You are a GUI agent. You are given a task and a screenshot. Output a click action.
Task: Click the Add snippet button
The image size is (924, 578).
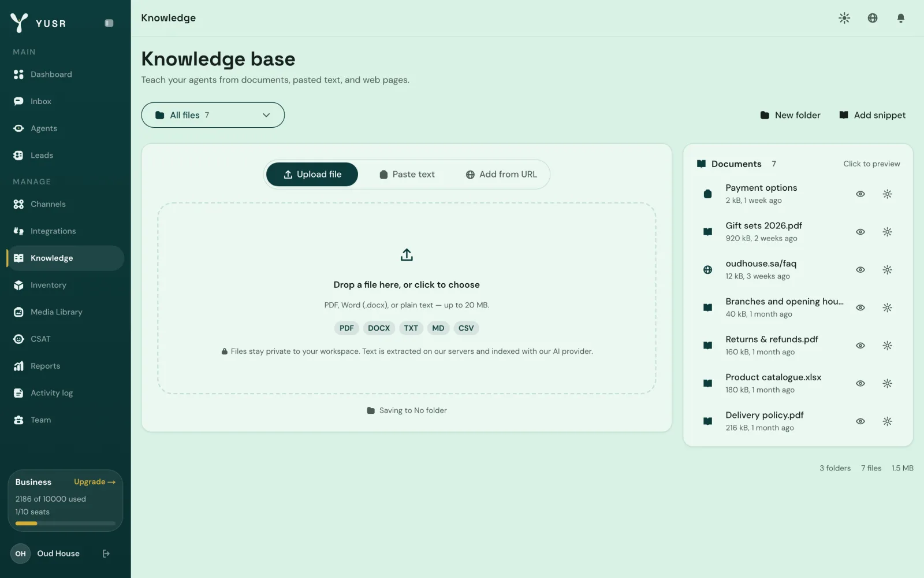[x=872, y=115]
